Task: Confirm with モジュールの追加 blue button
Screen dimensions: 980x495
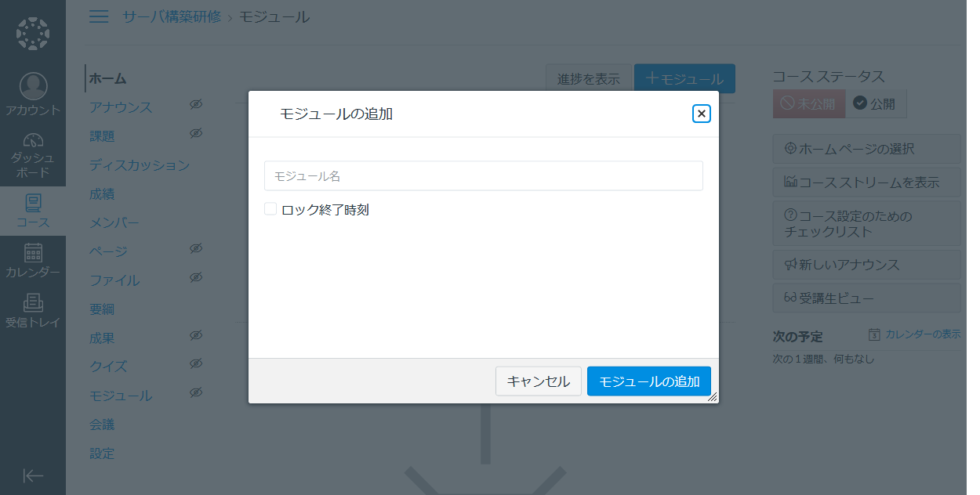Action: 649,381
